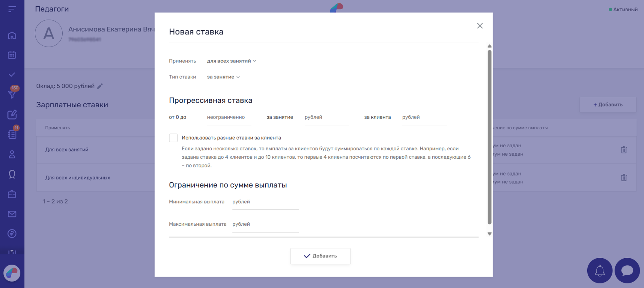This screenshot has height=288, width=644.
Task: Open the ruble finance icon in sidebar
Action: 12,233
